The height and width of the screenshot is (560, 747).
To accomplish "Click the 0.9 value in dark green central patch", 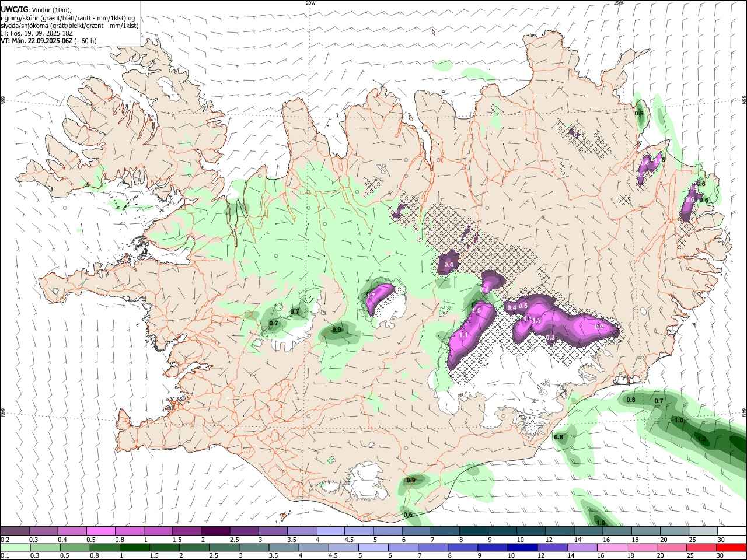I will [337, 330].
